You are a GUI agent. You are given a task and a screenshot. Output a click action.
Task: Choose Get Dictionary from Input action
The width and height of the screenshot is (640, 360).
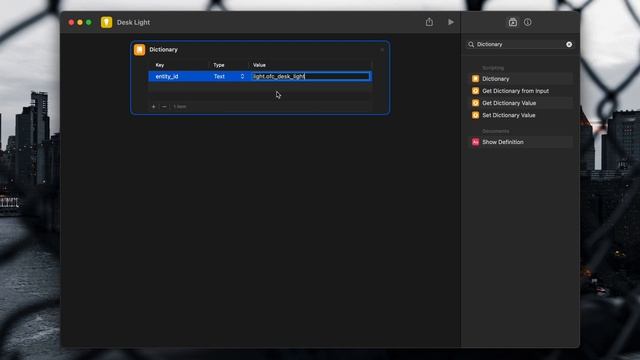(520, 91)
